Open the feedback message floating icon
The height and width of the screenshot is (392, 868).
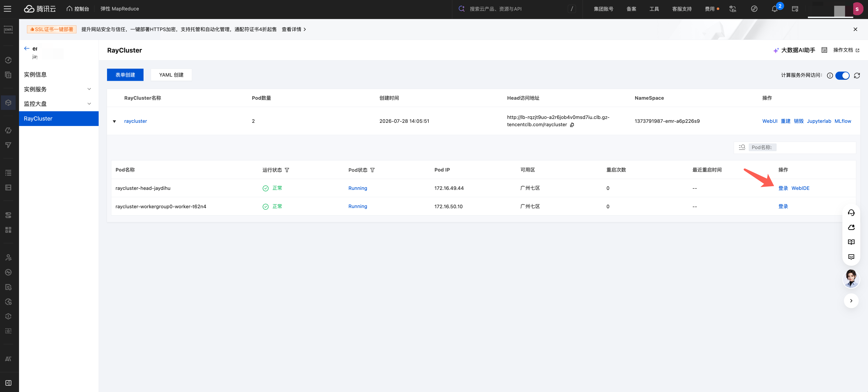click(x=851, y=257)
